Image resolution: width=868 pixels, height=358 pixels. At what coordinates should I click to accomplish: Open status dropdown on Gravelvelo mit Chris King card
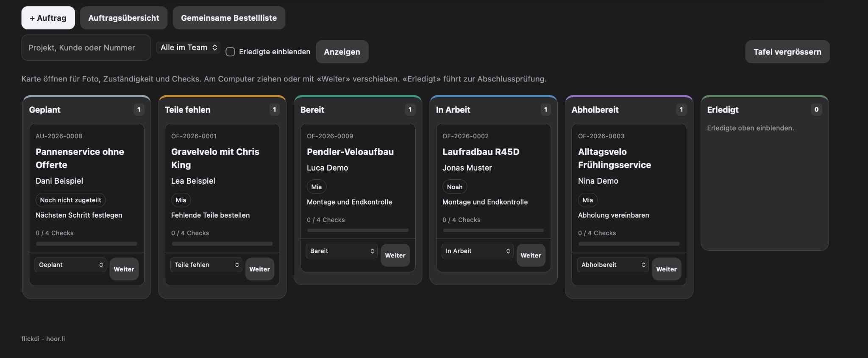coord(206,265)
